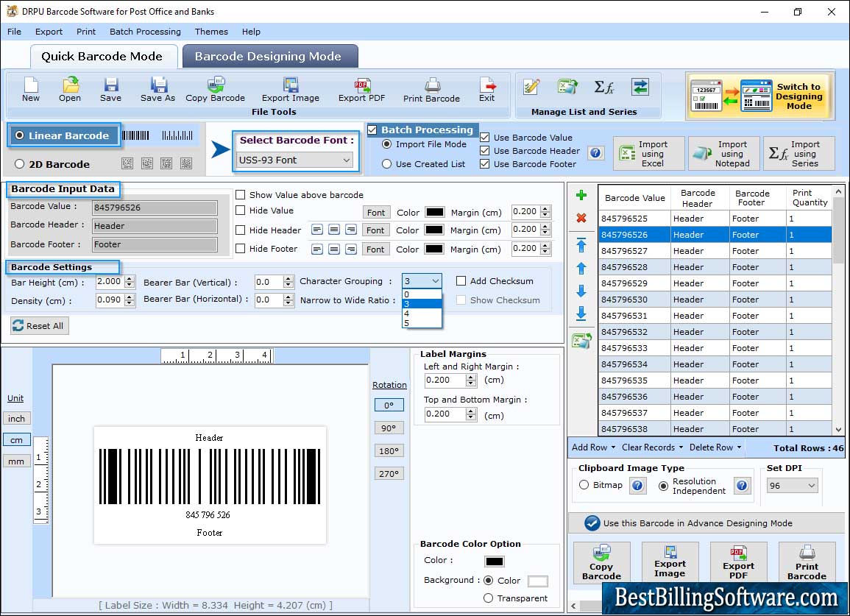This screenshot has height=616, width=850.
Task: Click the New file icon
Action: click(x=31, y=90)
